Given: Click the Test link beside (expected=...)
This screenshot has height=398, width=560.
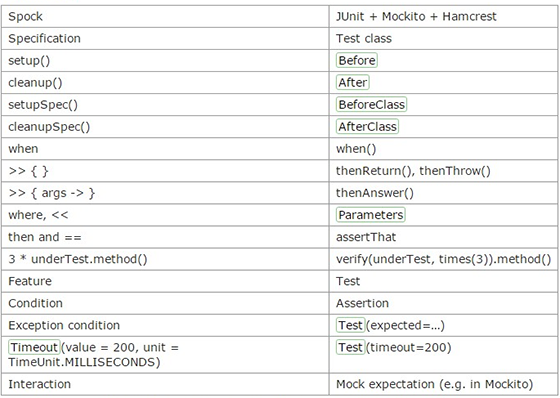Looking at the screenshot, I should click(x=350, y=325).
